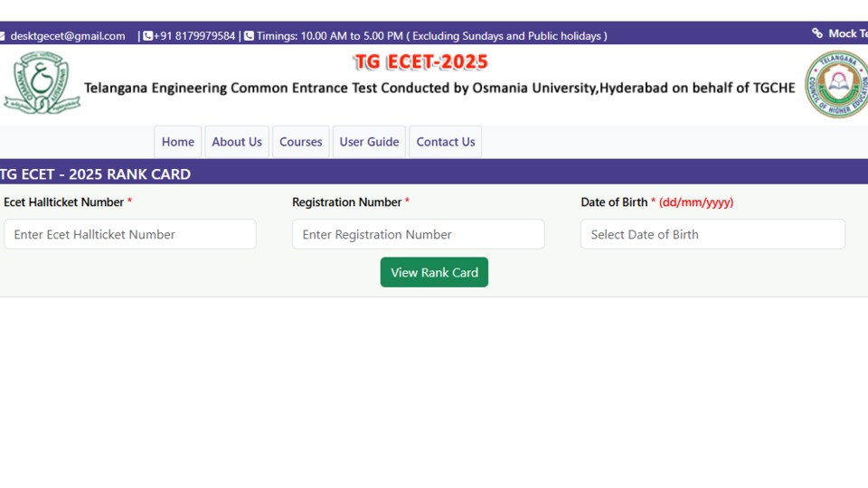Focus the Ecet Hallticket Number field
Image resolution: width=868 pixels, height=488 pixels.
tap(130, 234)
